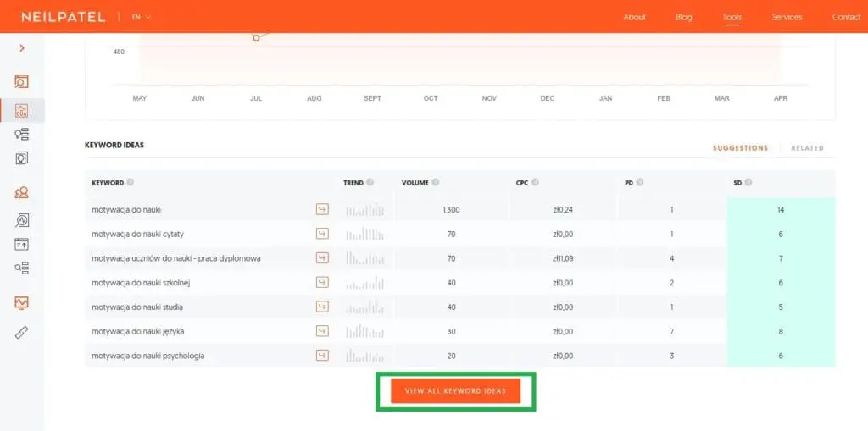Open the Services menu item
Image resolution: width=868 pixels, height=431 pixels.
tap(787, 17)
